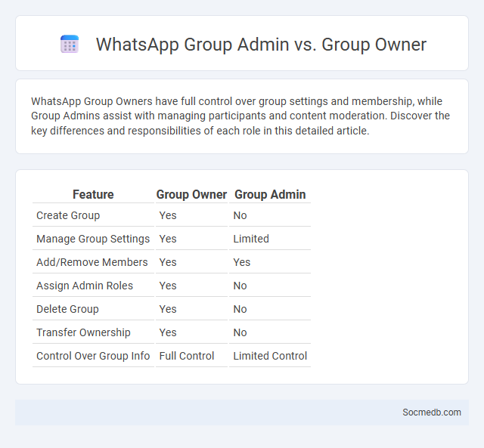Select the 'Group Admin' column header

[x=270, y=195]
